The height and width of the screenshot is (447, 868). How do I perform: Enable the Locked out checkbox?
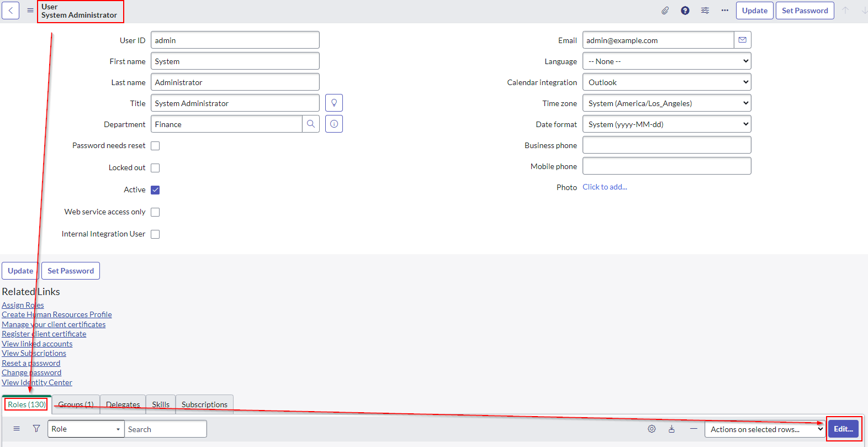point(155,168)
